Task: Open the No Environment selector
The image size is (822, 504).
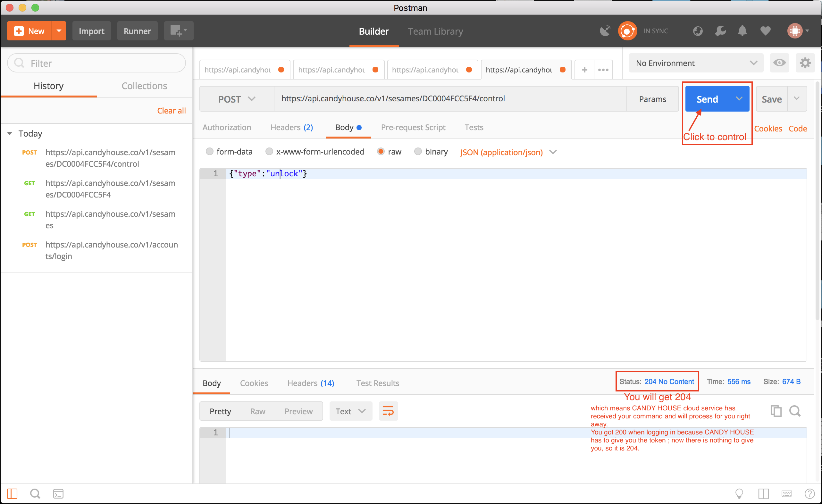Action: click(696, 63)
